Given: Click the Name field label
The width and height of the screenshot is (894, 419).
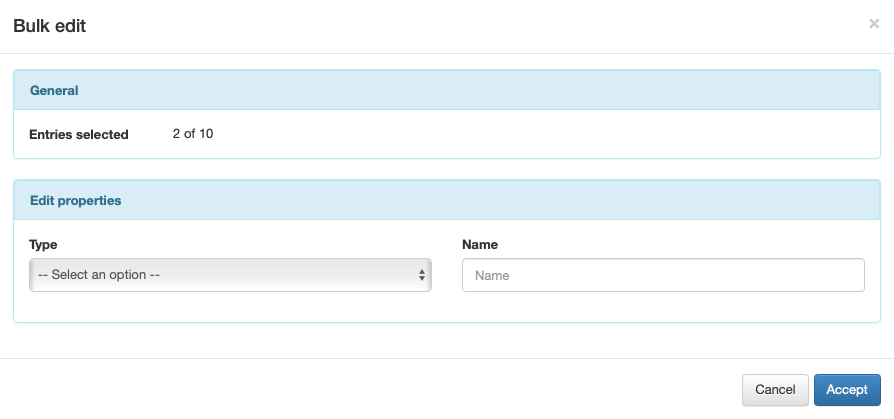Looking at the screenshot, I should click(x=480, y=244).
